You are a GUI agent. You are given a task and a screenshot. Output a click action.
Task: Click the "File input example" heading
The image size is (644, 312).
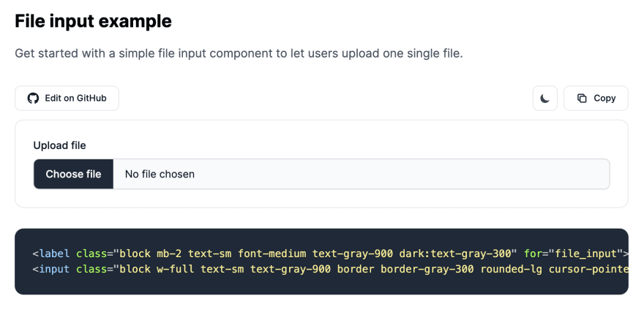coord(93,21)
